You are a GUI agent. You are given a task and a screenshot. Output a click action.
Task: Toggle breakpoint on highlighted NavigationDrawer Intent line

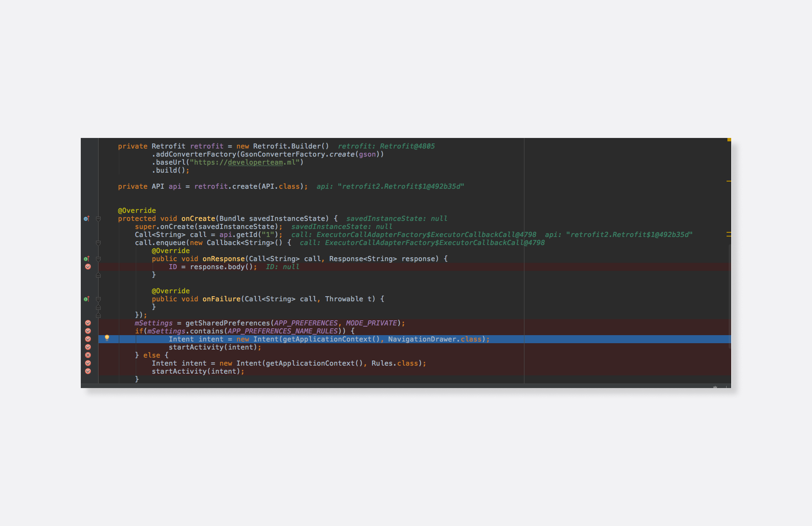[x=88, y=339]
